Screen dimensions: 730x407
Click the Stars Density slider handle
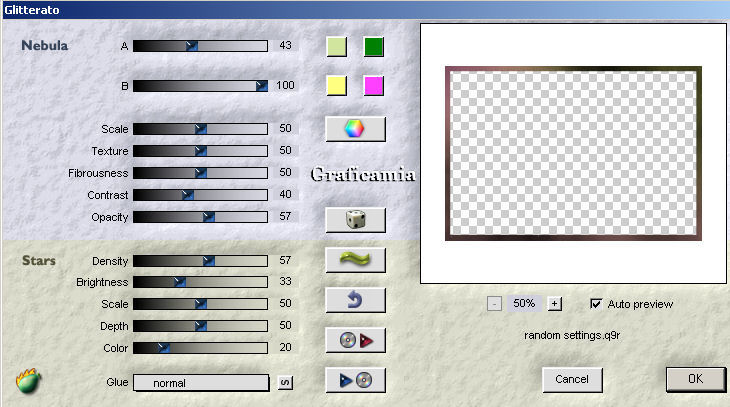[x=209, y=261]
